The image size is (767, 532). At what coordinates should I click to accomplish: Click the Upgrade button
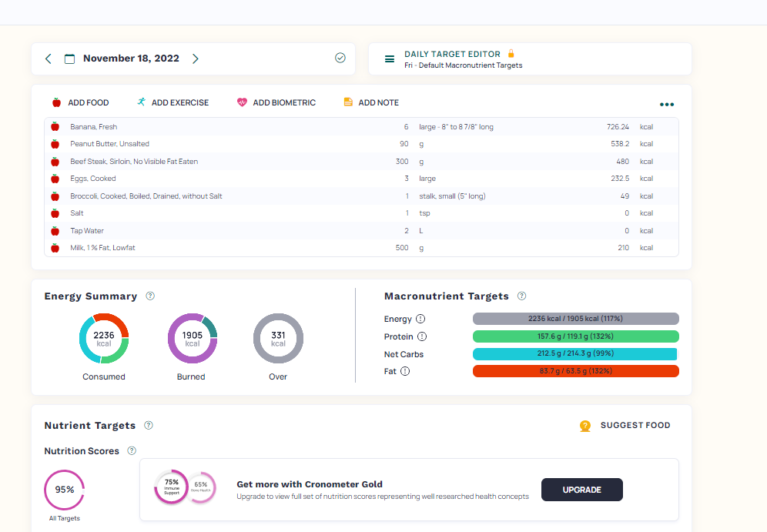click(581, 490)
